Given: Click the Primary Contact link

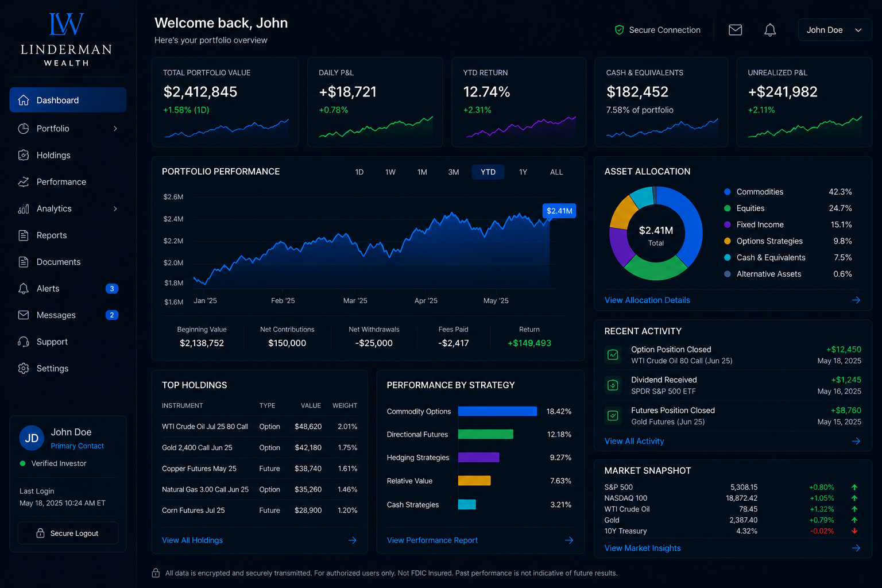Looking at the screenshot, I should [78, 446].
